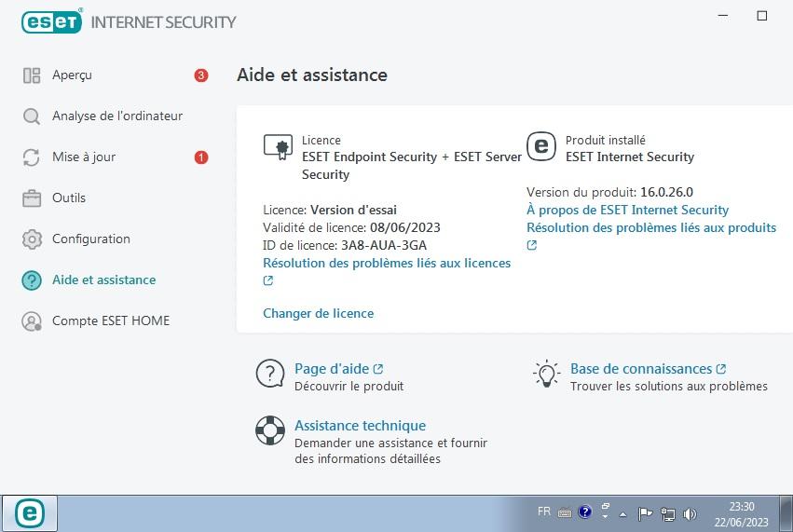This screenshot has width=793, height=532.
Task: Click the light bulb knowledge base icon
Action: (x=546, y=374)
